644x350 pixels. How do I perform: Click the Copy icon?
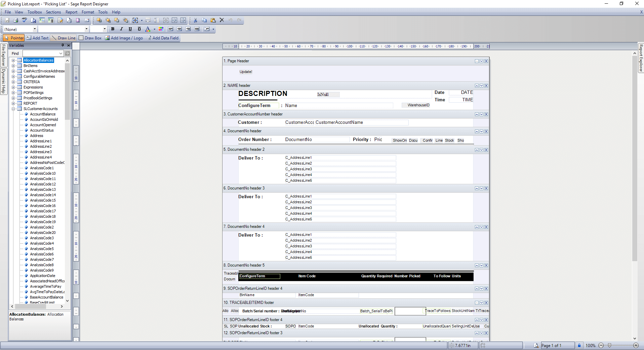tap(204, 20)
